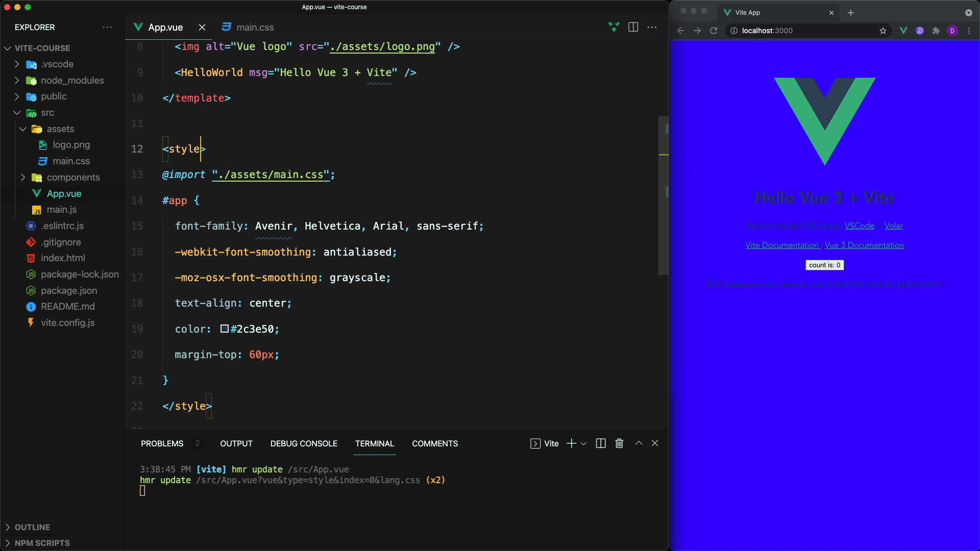Open the browser three-dot menu
Screen dimensions: 980x551
coord(969,31)
